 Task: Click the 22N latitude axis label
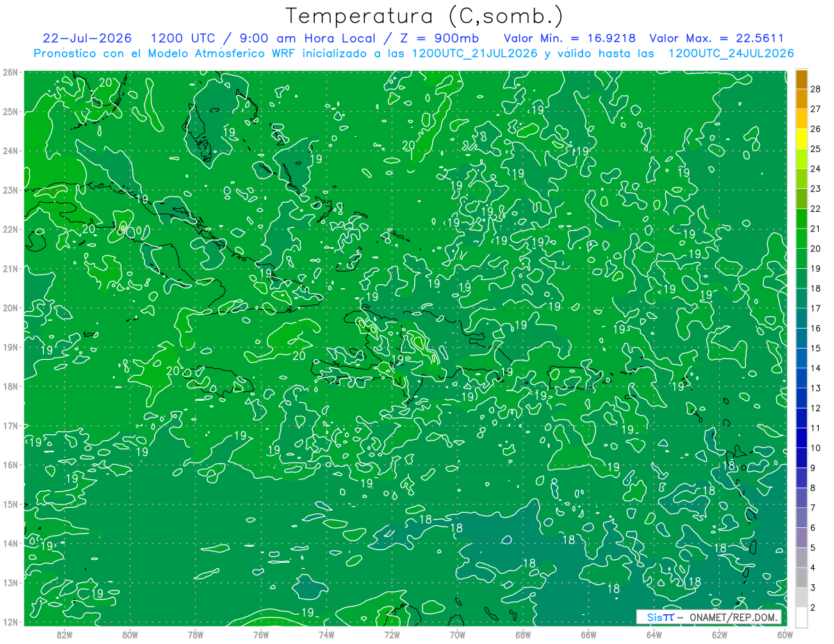(10, 229)
